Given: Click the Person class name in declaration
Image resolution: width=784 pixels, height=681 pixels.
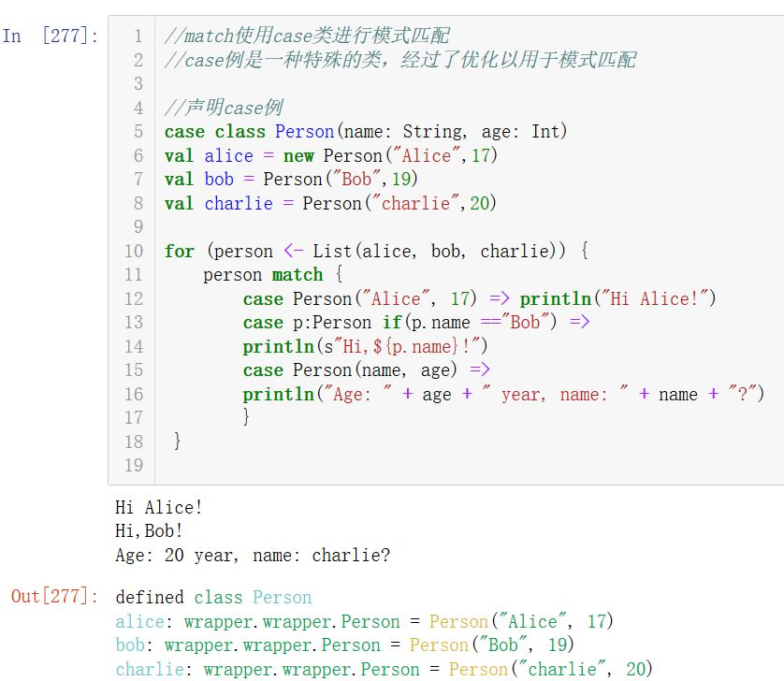Looking at the screenshot, I should coord(304,132).
